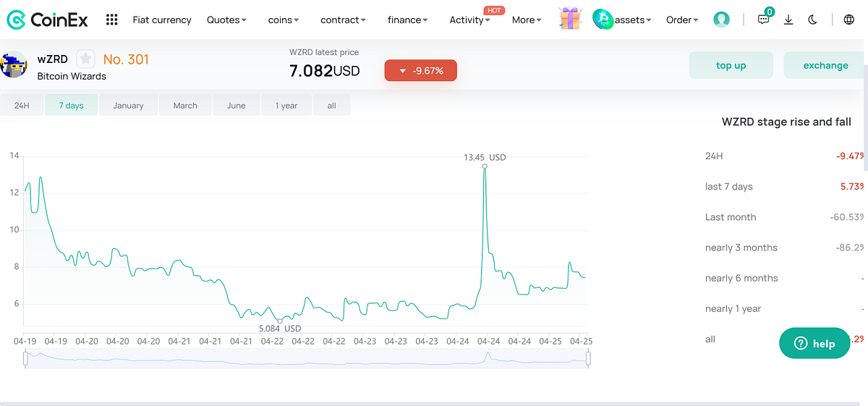Select the 7 days chart range tab
The image size is (868, 406).
(71, 105)
